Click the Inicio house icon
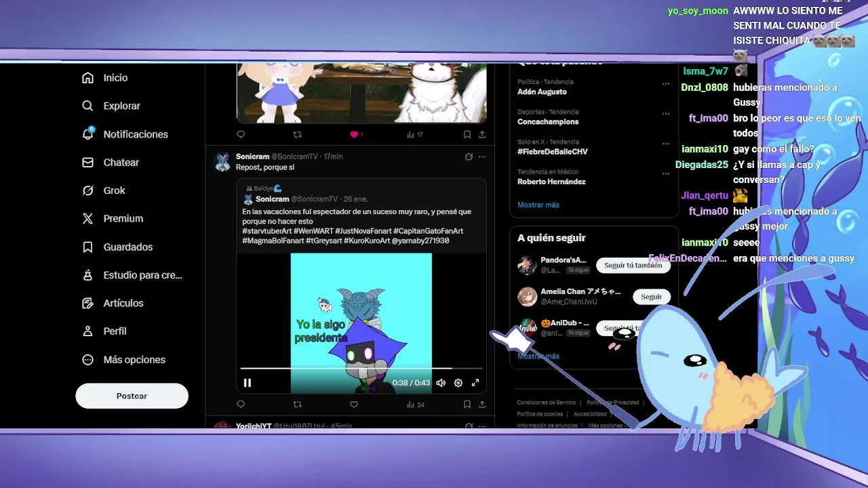This screenshot has height=488, width=868. tap(87, 78)
